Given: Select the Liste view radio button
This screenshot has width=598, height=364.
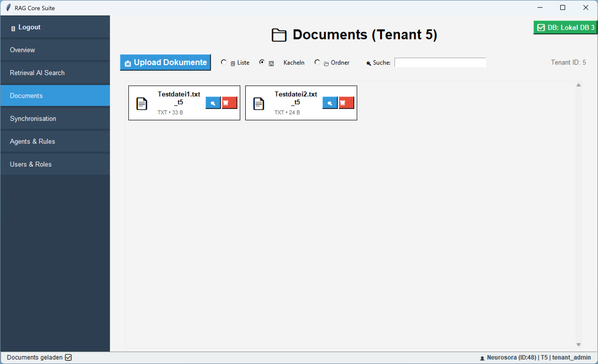Looking at the screenshot, I should [224, 62].
